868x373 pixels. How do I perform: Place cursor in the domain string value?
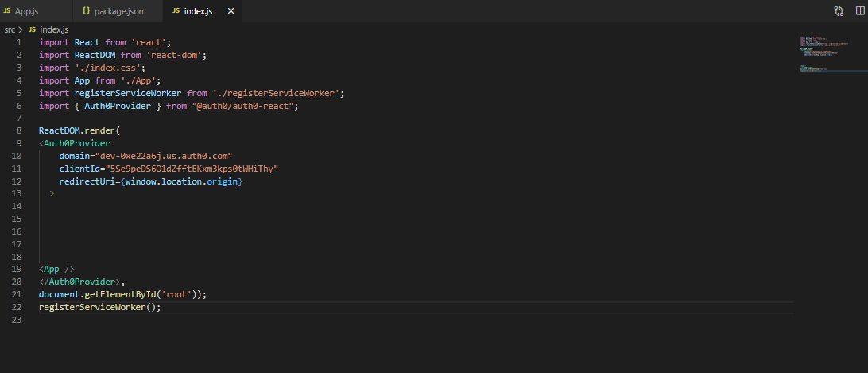(164, 156)
